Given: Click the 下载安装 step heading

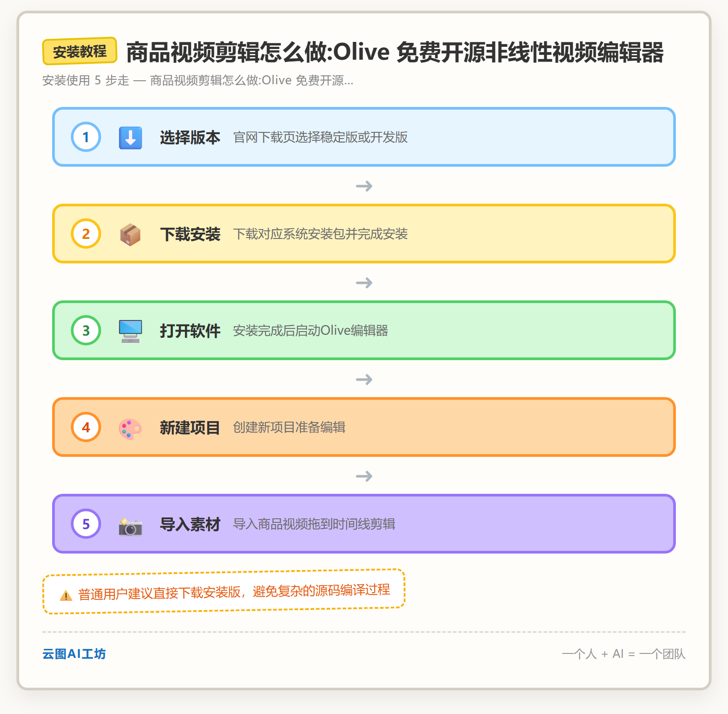Looking at the screenshot, I should [x=190, y=234].
